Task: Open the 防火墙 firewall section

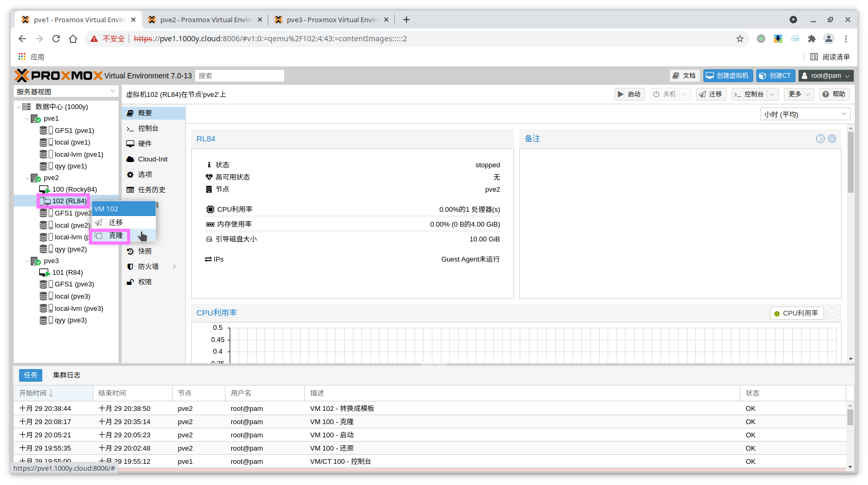Action: pyautogui.click(x=148, y=266)
